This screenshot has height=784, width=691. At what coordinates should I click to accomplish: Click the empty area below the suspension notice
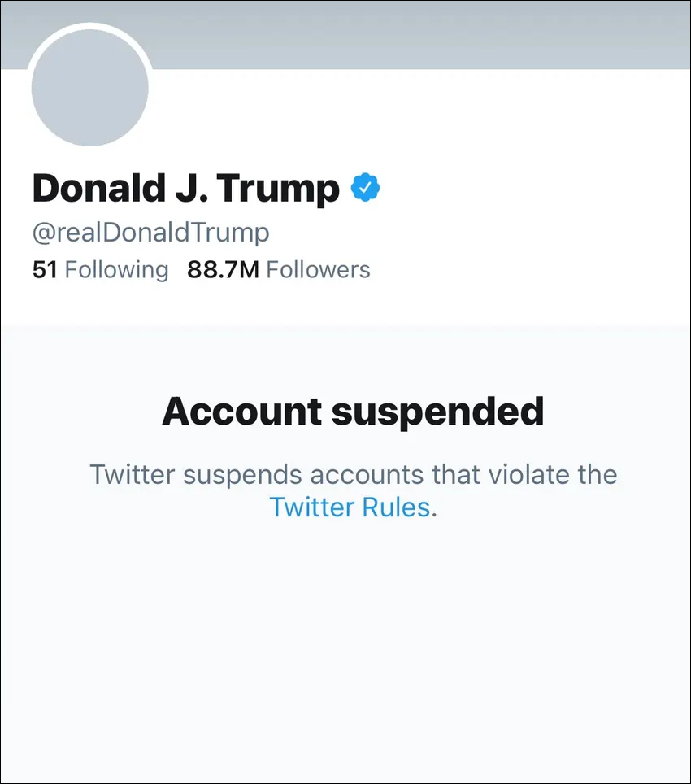tap(345, 651)
